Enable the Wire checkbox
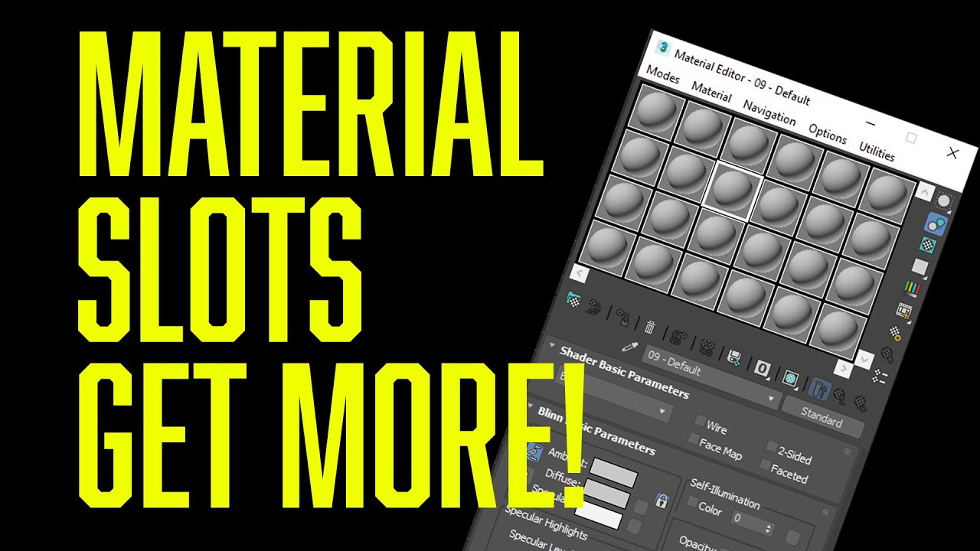The height and width of the screenshot is (551, 980). point(699,421)
